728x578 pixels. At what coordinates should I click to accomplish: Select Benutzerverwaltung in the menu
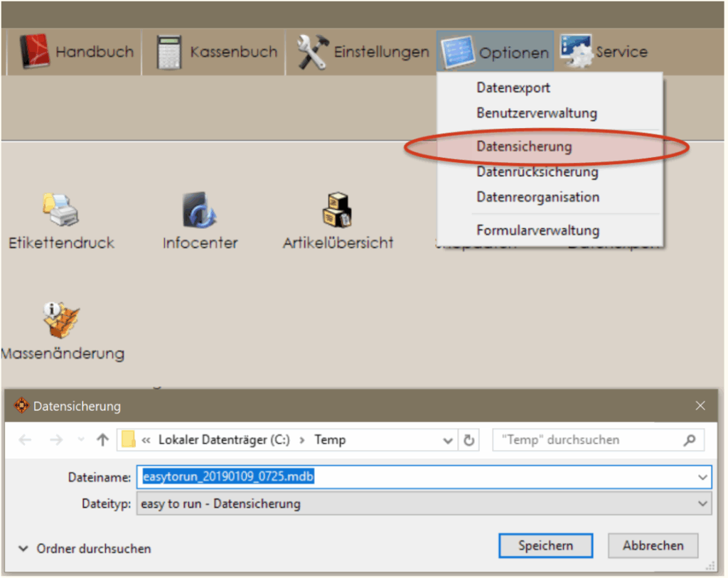537,113
